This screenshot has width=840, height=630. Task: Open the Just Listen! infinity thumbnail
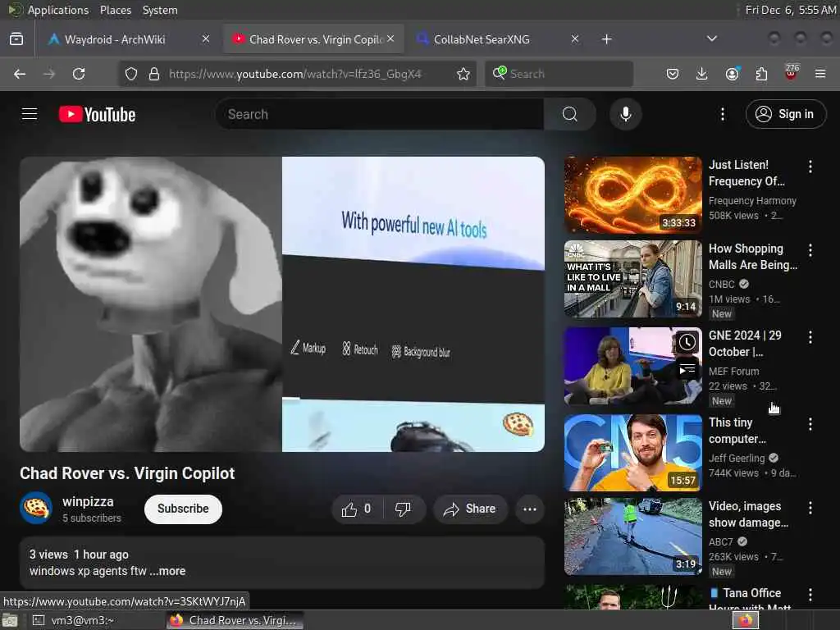(632, 194)
